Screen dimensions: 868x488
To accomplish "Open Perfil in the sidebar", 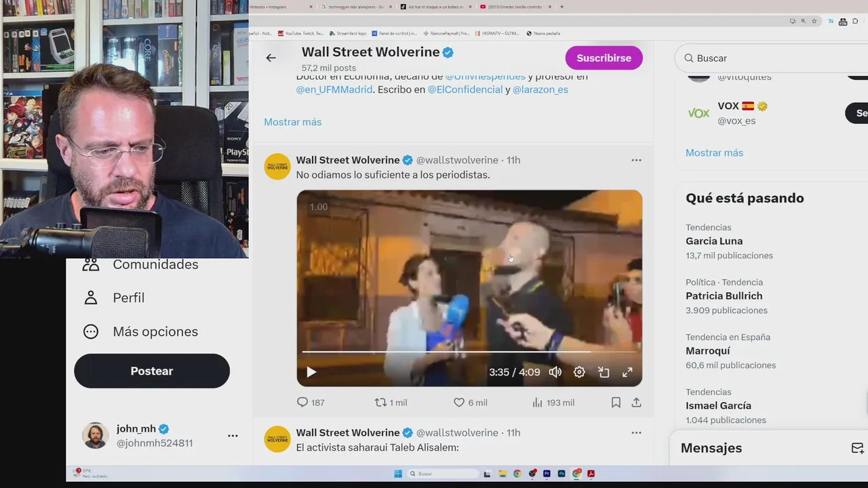I will pos(114,298).
